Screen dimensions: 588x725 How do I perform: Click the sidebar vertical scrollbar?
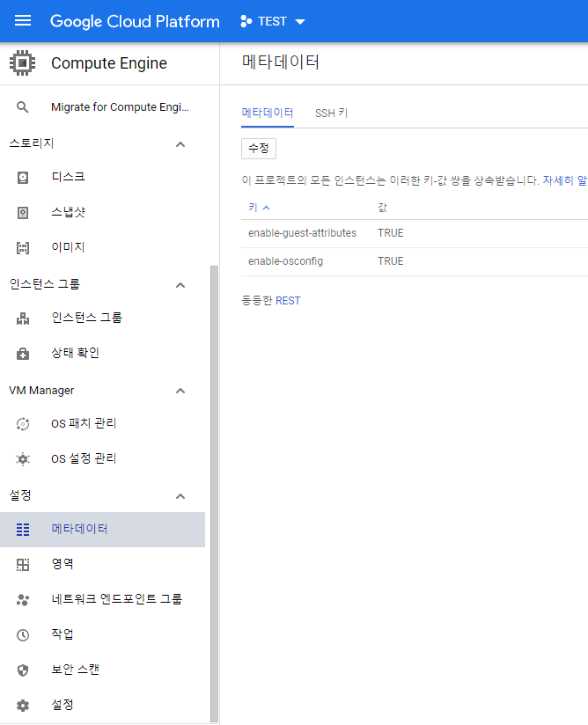coord(214,494)
